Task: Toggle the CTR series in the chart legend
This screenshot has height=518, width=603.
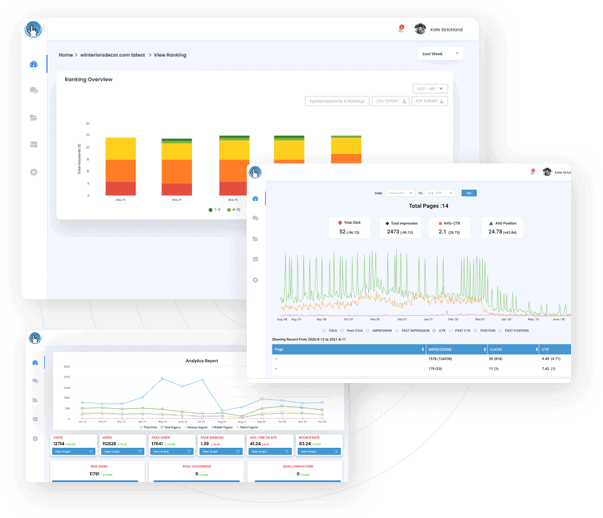Action: coord(443,329)
